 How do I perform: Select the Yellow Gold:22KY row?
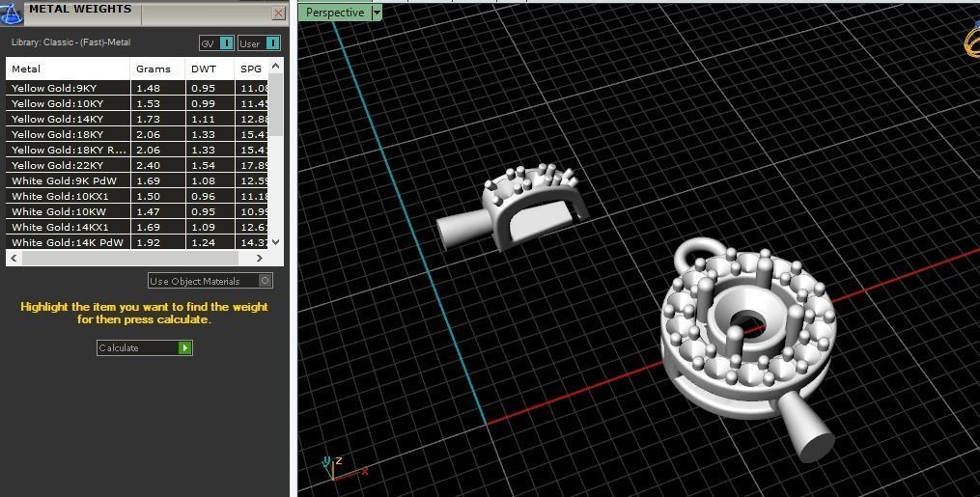[137, 165]
